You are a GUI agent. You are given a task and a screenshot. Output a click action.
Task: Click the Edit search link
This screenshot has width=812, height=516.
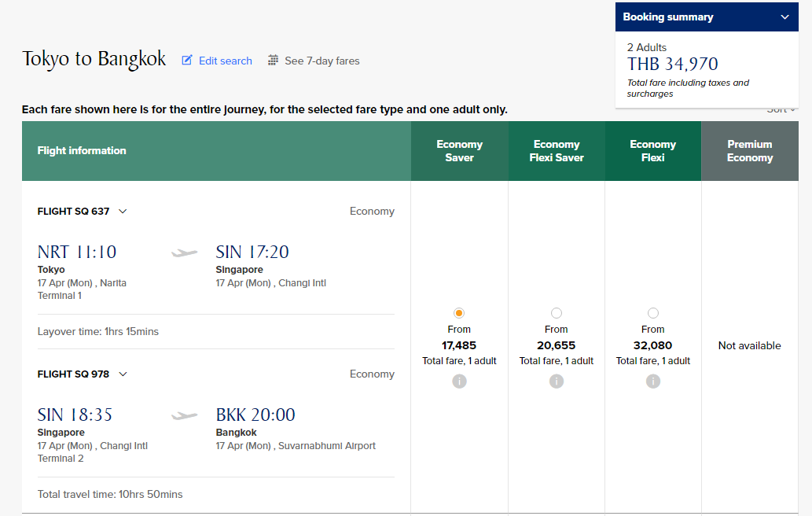click(x=226, y=61)
